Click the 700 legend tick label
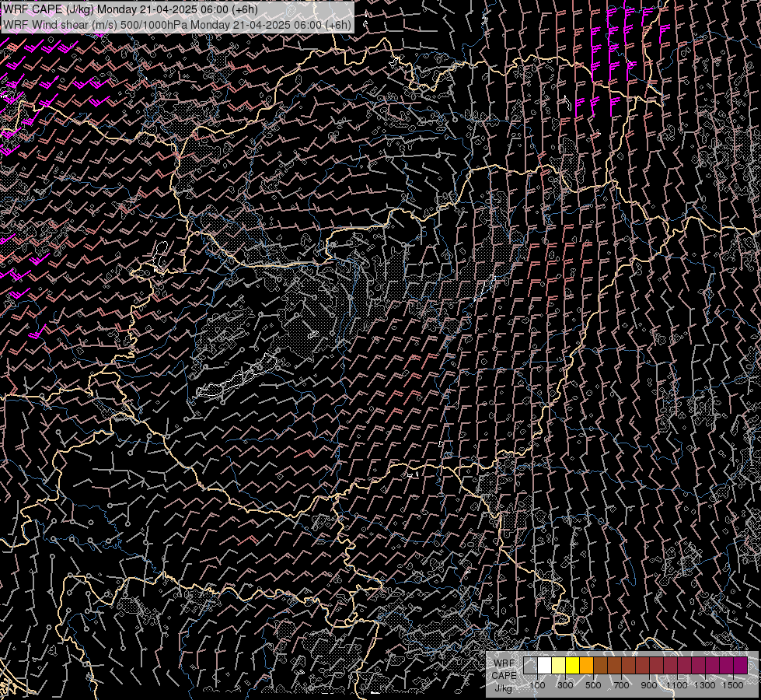Screen dimensions: 761x700 pyautogui.click(x=621, y=685)
